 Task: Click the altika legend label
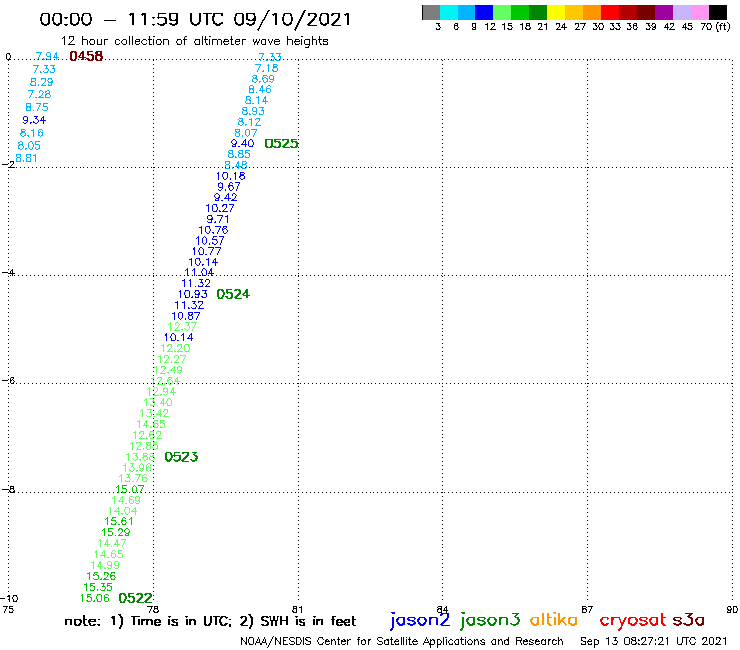[x=554, y=620]
